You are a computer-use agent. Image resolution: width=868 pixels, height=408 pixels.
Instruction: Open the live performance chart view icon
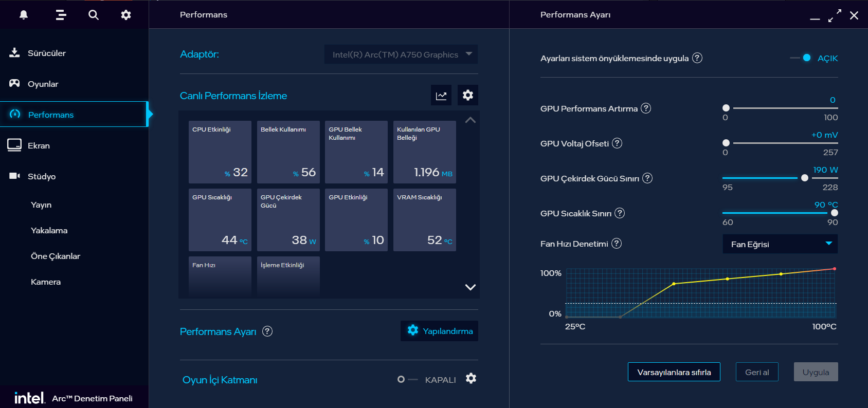pos(441,96)
